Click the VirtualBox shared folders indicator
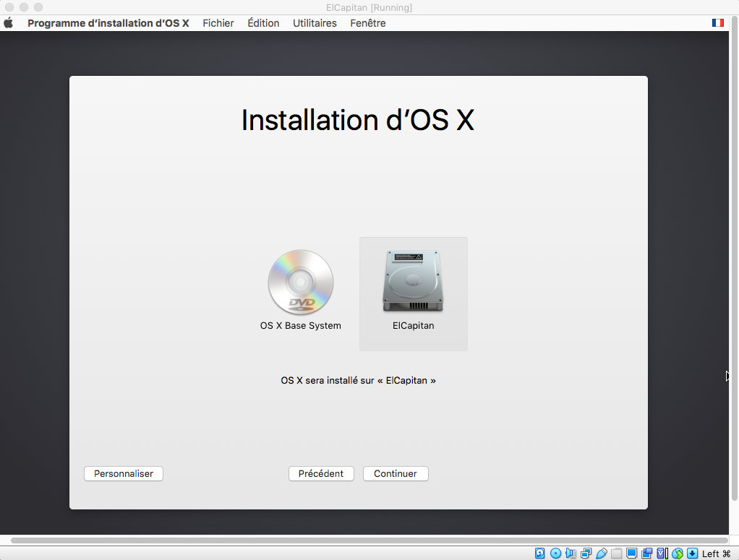The height and width of the screenshot is (560, 739). click(617, 553)
